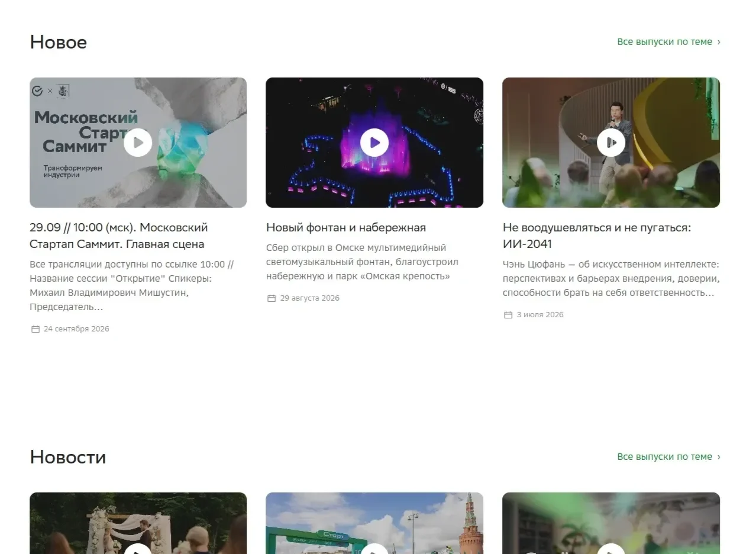Open the '29.09 // 10:00 (мск). Московский Стартап Саммит' title
The width and height of the screenshot is (756, 554).
click(118, 236)
